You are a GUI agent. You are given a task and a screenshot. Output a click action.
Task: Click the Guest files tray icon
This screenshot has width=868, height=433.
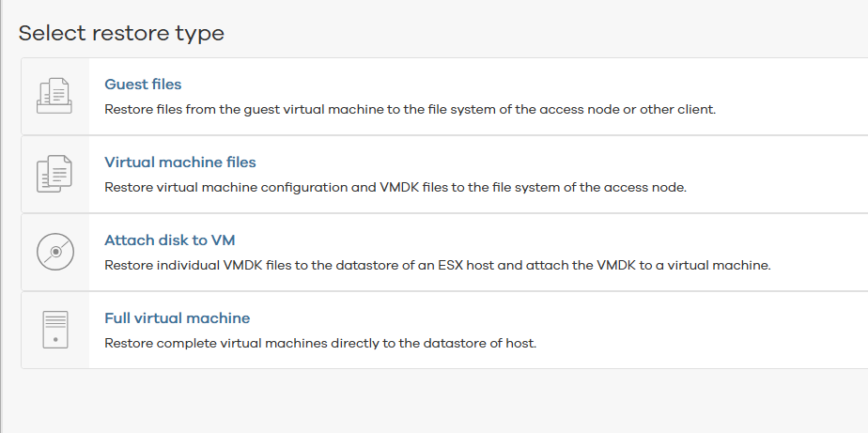pyautogui.click(x=54, y=96)
